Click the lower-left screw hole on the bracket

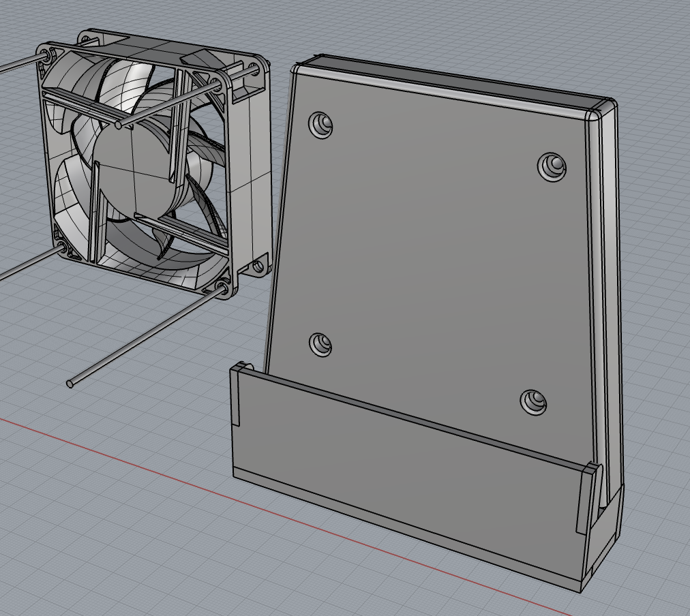319,344
